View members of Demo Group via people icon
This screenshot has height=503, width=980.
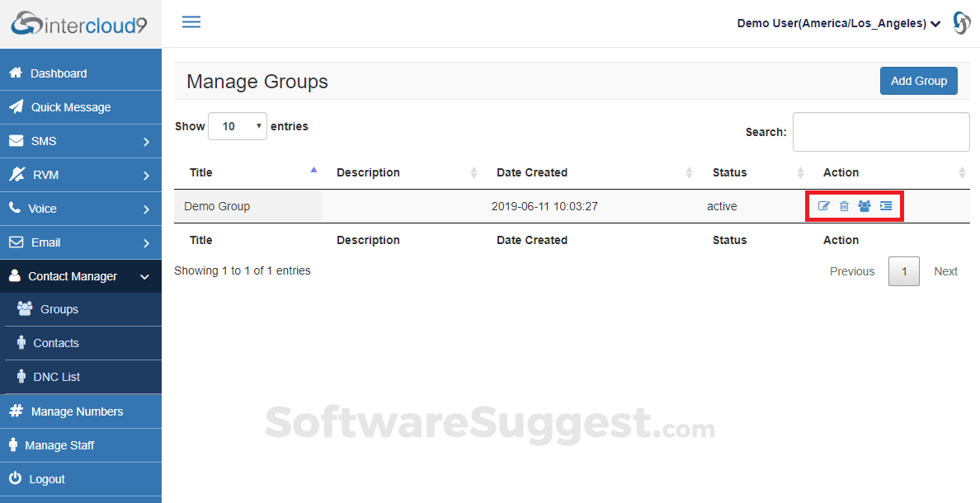[x=864, y=205]
